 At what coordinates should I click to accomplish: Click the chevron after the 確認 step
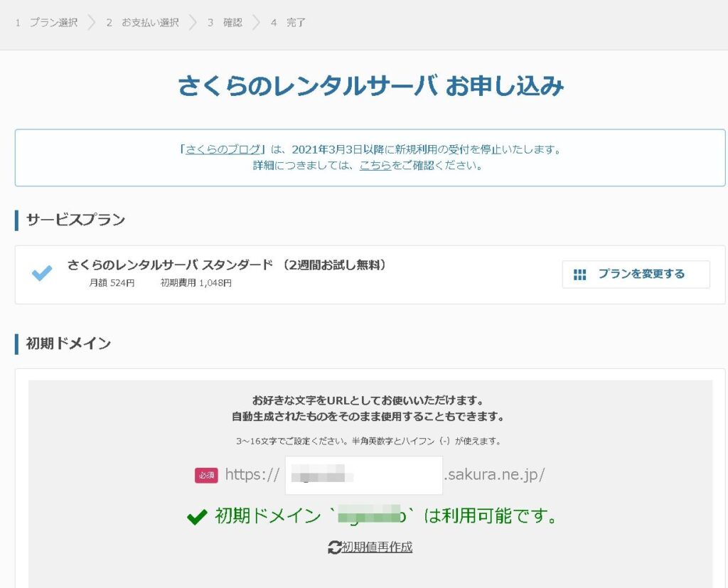coord(255,23)
